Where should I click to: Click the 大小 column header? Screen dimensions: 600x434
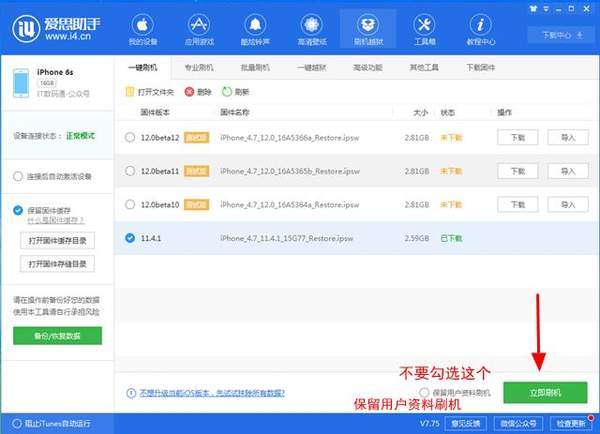(x=421, y=113)
